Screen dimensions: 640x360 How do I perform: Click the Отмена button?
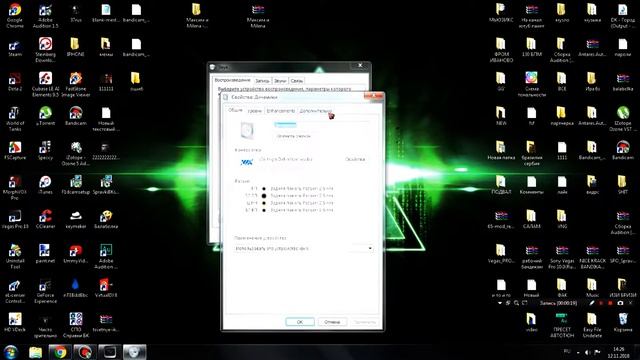(332, 322)
